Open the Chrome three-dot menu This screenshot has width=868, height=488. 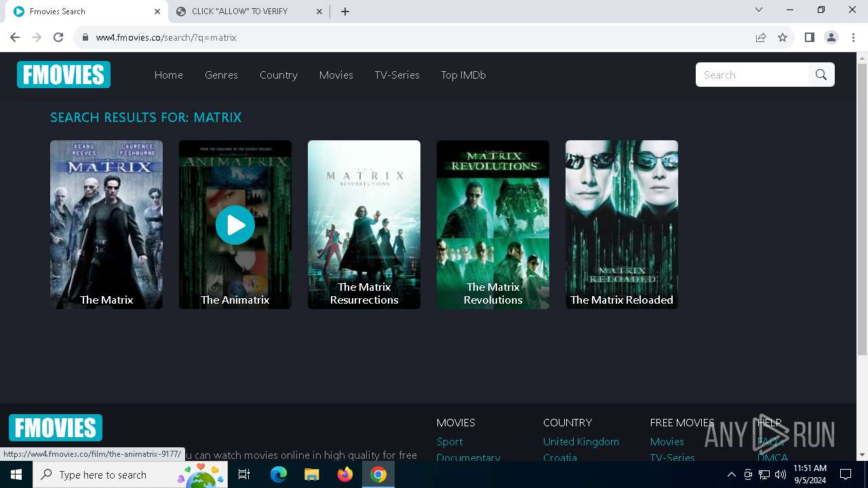point(852,37)
